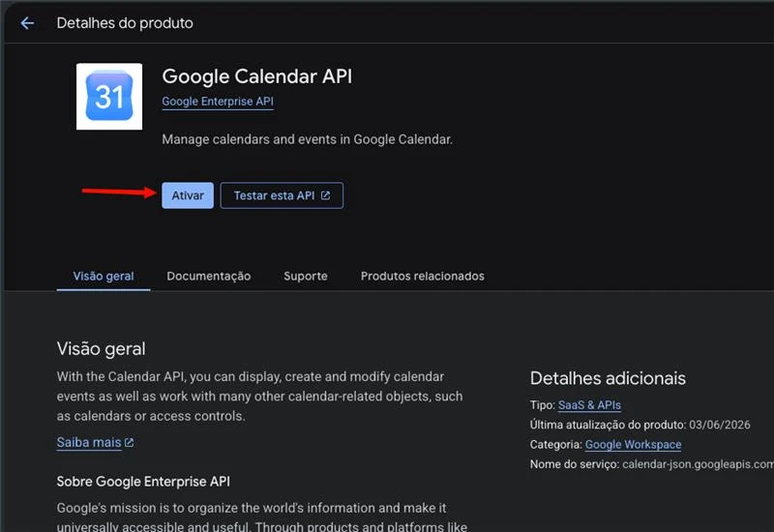Click the external-link icon in Testar esta API
The width and height of the screenshot is (774, 532).
tap(325, 195)
